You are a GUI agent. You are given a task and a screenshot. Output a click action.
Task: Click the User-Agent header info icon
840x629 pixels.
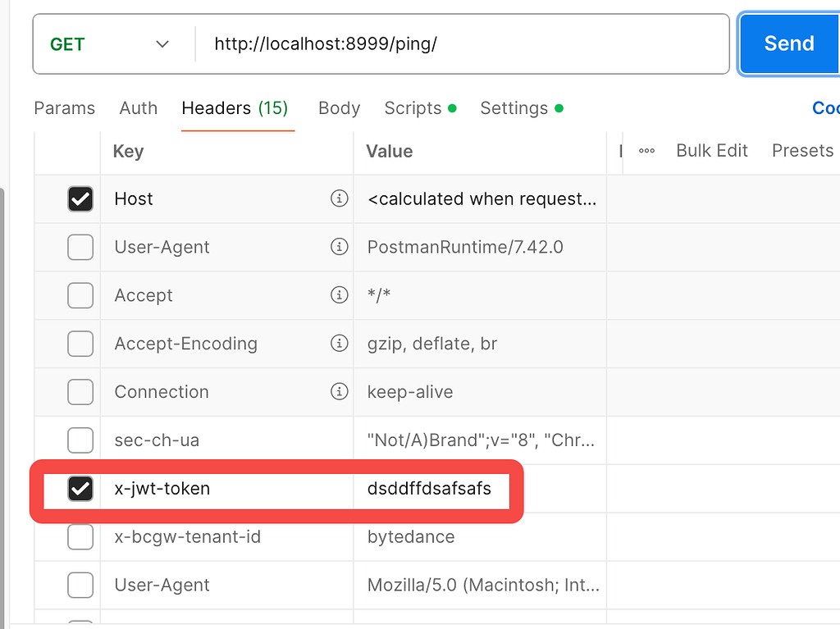tap(339, 247)
